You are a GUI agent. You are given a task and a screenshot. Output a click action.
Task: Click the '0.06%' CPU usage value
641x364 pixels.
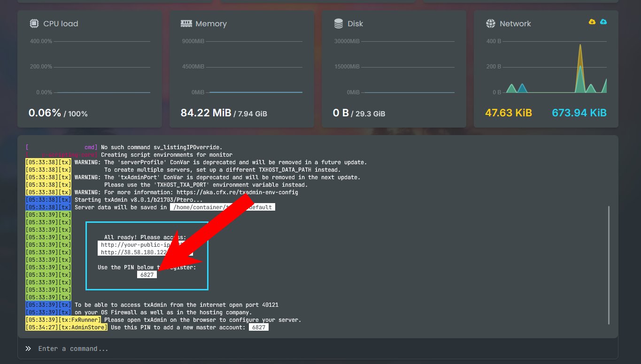pyautogui.click(x=45, y=113)
